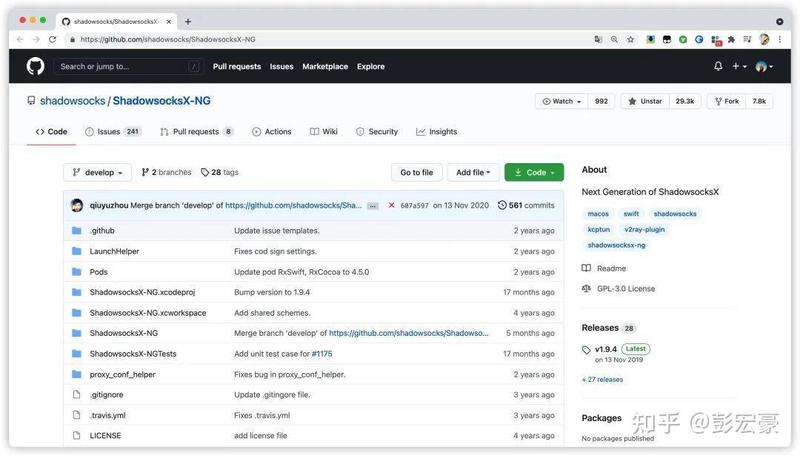The width and height of the screenshot is (800, 456).
Task: Open Explore in the top navigation
Action: [371, 66]
